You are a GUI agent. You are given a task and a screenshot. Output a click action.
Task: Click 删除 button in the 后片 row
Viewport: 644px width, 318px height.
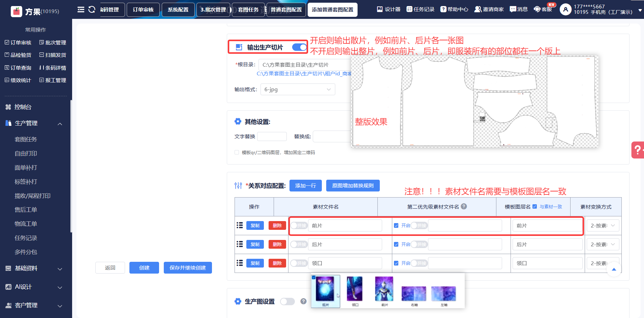coord(277,244)
